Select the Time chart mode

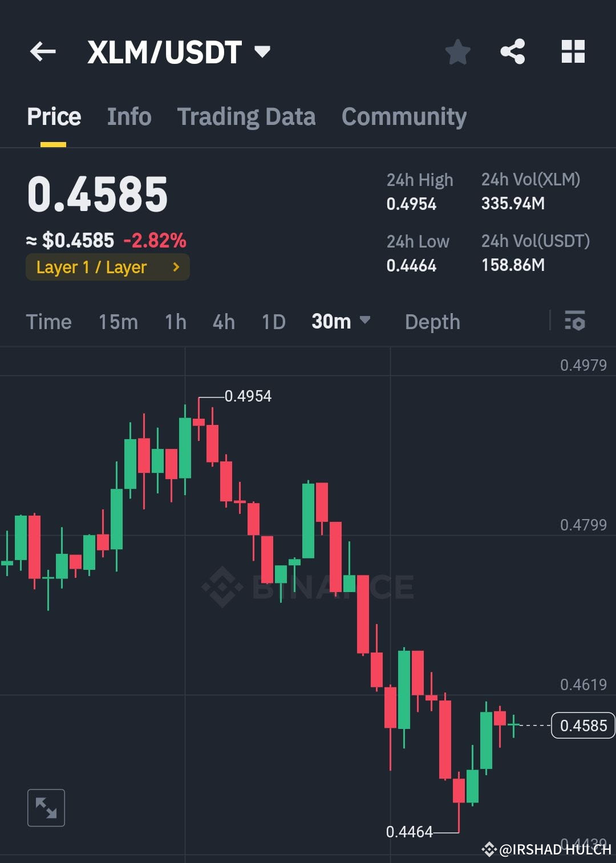48,322
